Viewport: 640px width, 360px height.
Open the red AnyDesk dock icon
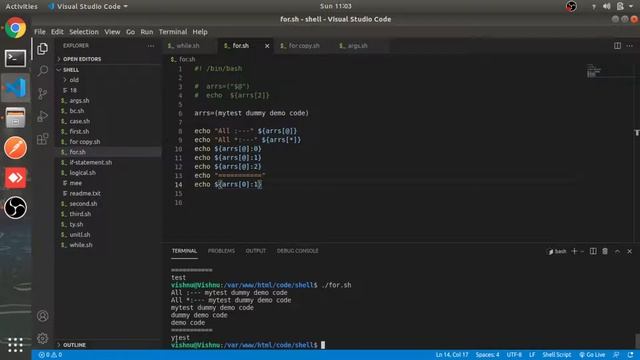point(16,178)
